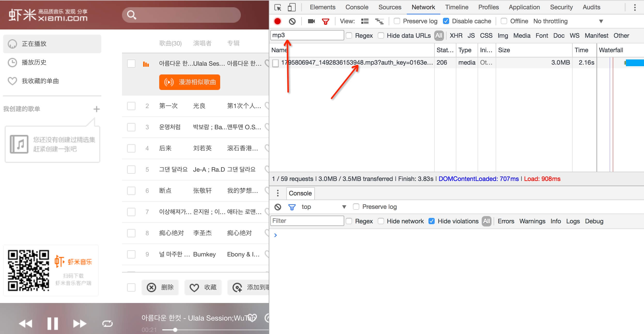Switch to the Application tab

[x=524, y=7]
